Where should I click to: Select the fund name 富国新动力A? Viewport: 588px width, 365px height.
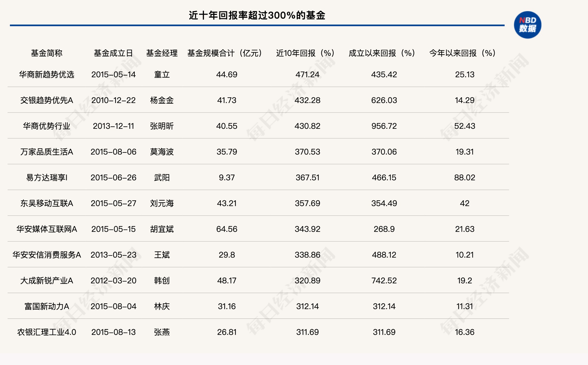pos(47,306)
